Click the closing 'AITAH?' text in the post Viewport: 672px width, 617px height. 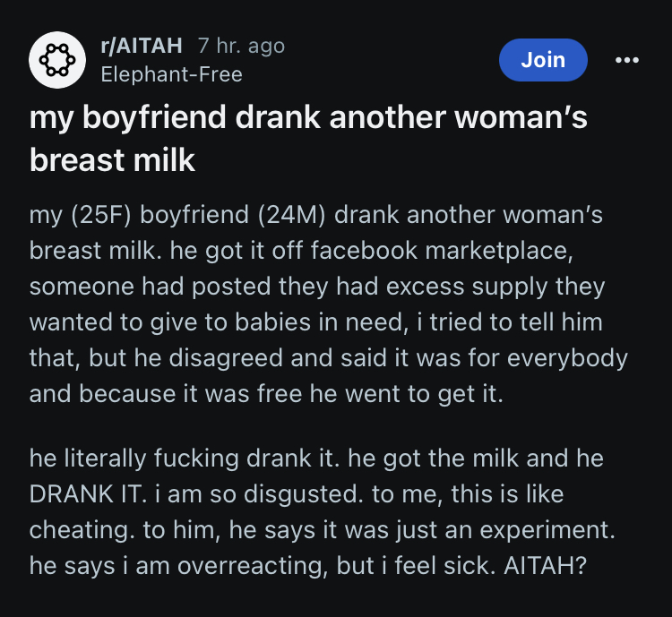point(545,566)
